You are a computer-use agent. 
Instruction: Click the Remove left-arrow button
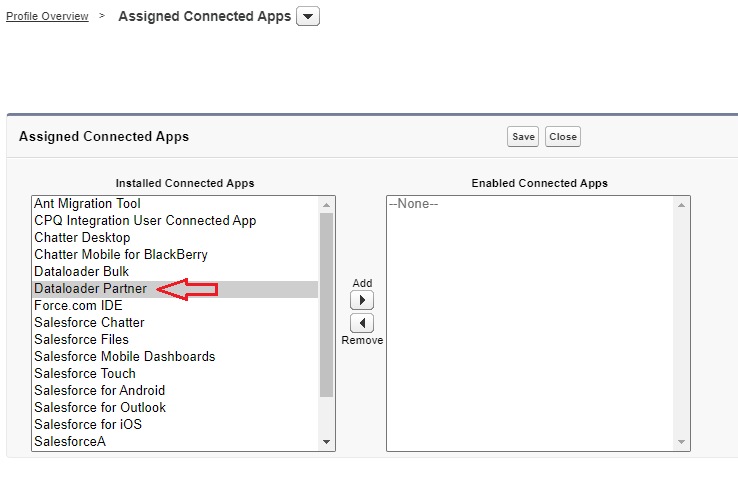tap(362, 323)
